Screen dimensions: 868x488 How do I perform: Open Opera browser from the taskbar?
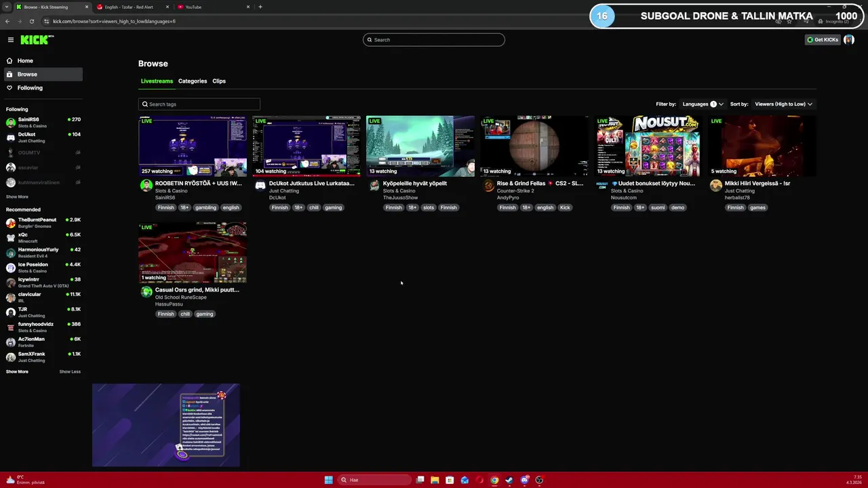[x=479, y=480]
